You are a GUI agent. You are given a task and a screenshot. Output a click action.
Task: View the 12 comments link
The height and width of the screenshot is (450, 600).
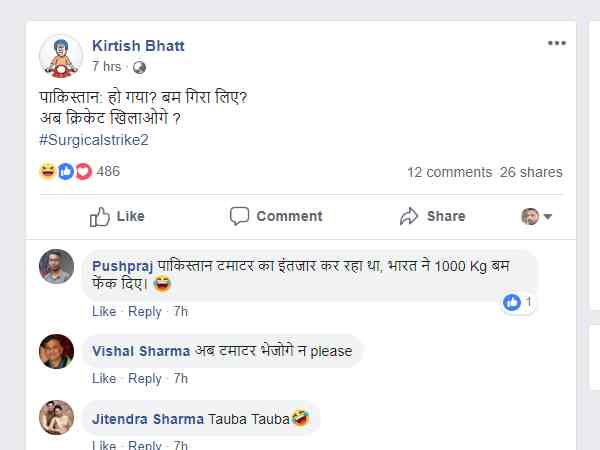point(449,172)
